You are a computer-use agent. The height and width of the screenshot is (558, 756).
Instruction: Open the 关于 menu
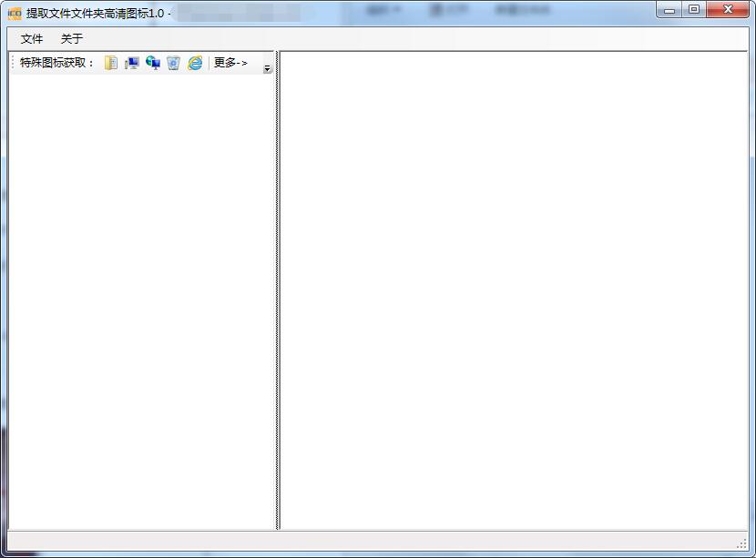72,38
